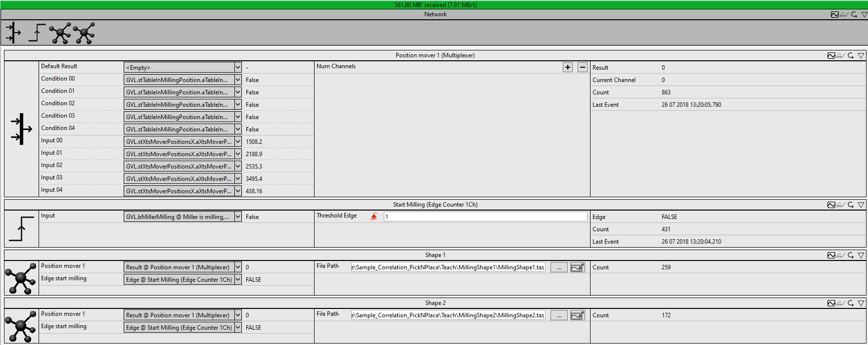868x345 pixels.
Task: Click red Threshold Edge indicator icon
Action: tap(374, 216)
